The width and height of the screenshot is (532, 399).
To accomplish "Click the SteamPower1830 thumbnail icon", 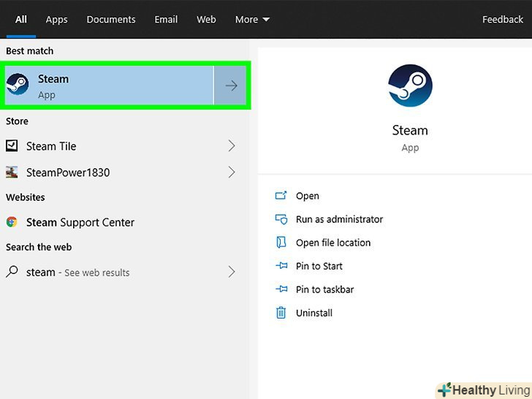I will 12,172.
